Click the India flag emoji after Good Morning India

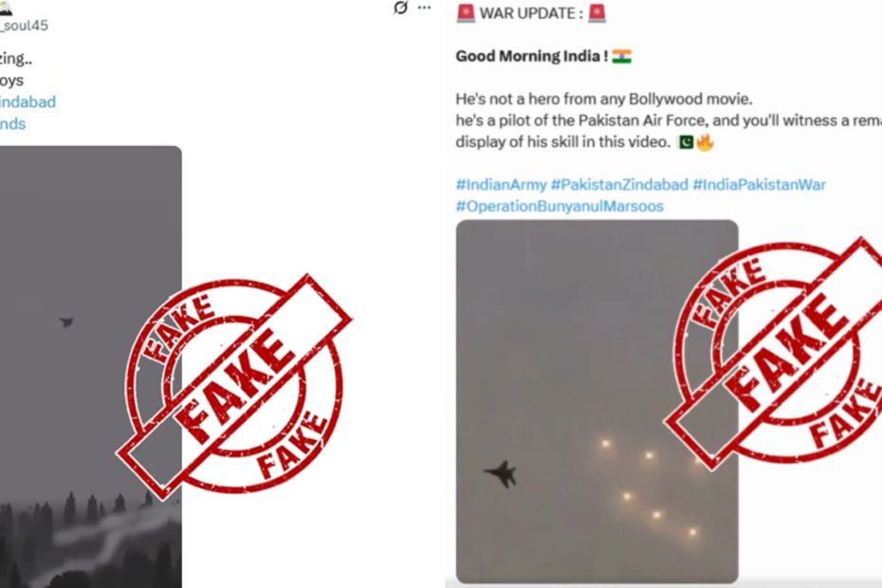coord(621,56)
